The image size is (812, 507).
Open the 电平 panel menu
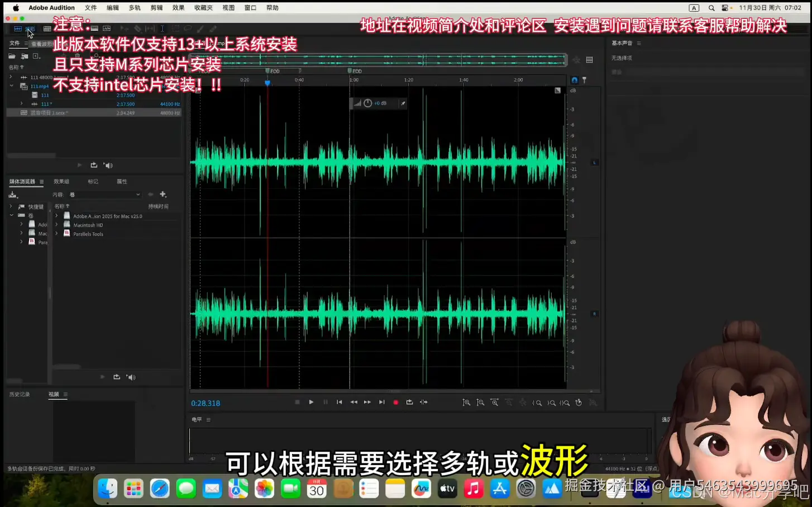tap(208, 420)
